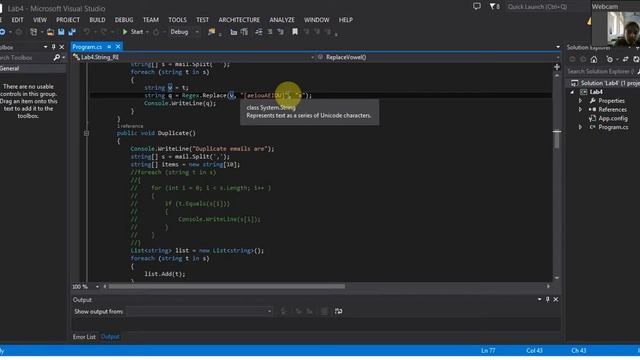Click the Refresh icon in Solution Explorer
Screen dimensions: 640x360
tap(636, 60)
